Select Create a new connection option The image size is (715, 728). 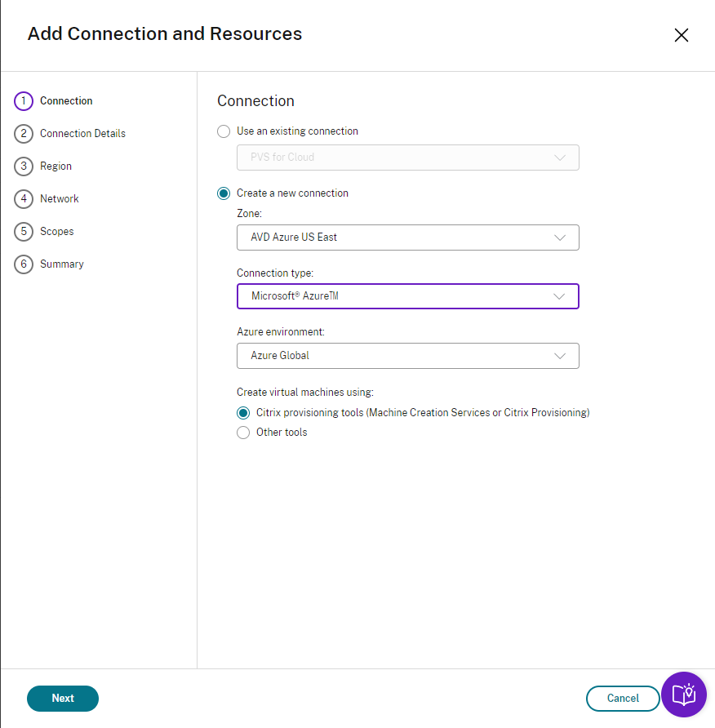224,193
